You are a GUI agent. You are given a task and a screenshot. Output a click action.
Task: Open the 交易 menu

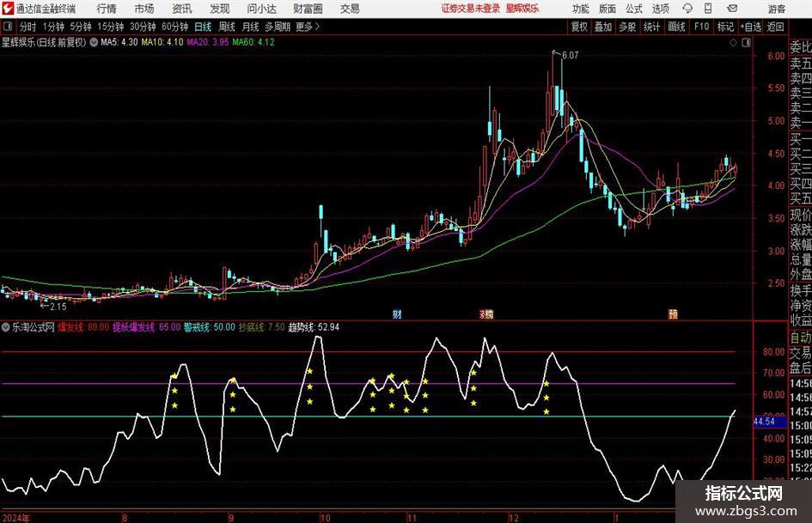(x=350, y=9)
